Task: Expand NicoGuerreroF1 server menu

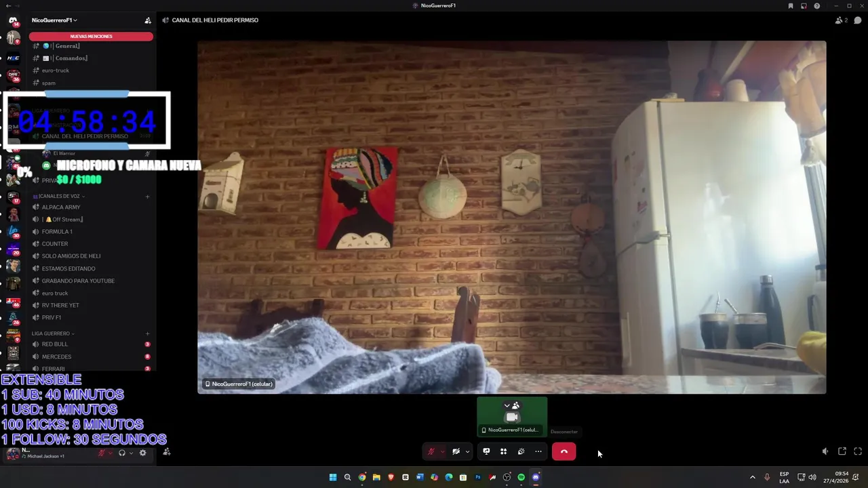Action: point(54,20)
